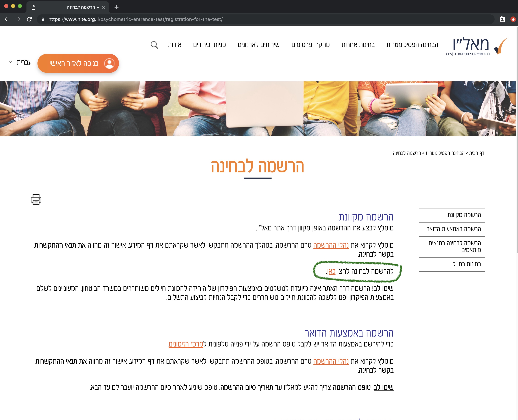Open the בחינות אחרות menu item
This screenshot has width=518, height=420.
pyautogui.click(x=358, y=45)
